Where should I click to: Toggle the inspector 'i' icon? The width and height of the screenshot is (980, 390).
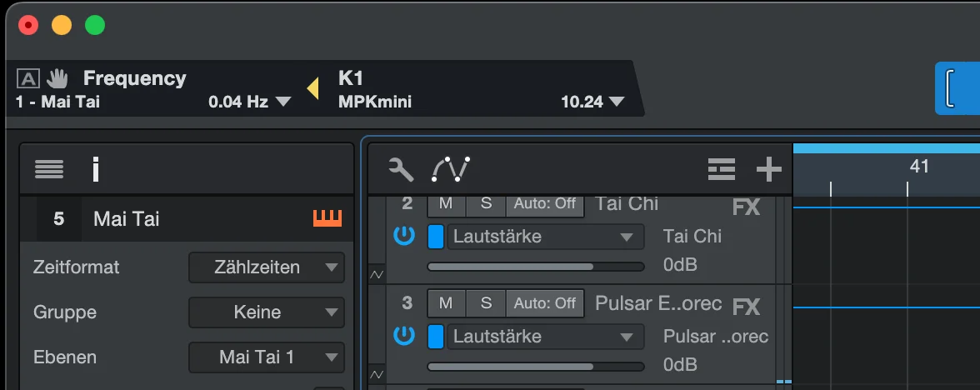click(x=96, y=169)
